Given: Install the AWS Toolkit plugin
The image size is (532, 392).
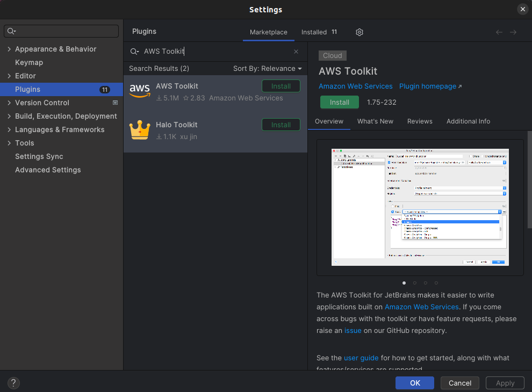Looking at the screenshot, I should point(339,101).
